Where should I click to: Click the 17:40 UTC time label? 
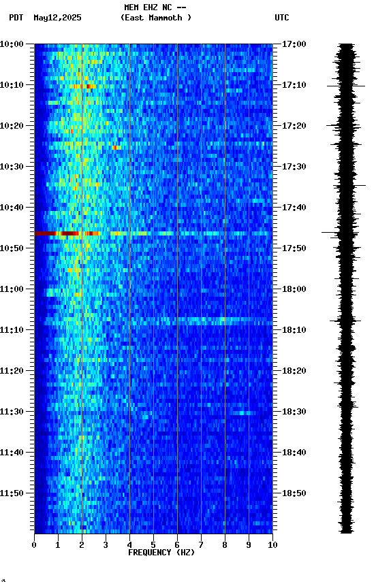pos(294,208)
